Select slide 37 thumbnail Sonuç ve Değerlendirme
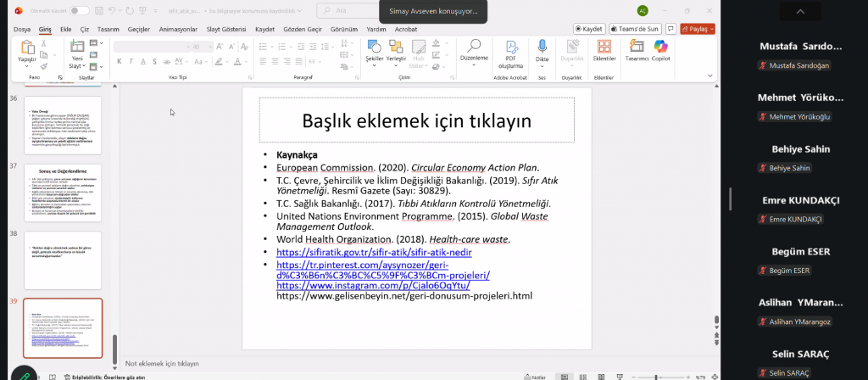The width and height of the screenshot is (868, 380). tap(63, 192)
